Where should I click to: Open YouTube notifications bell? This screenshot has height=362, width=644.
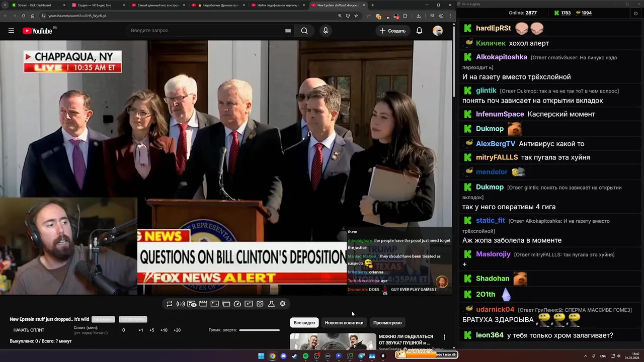coord(419,31)
